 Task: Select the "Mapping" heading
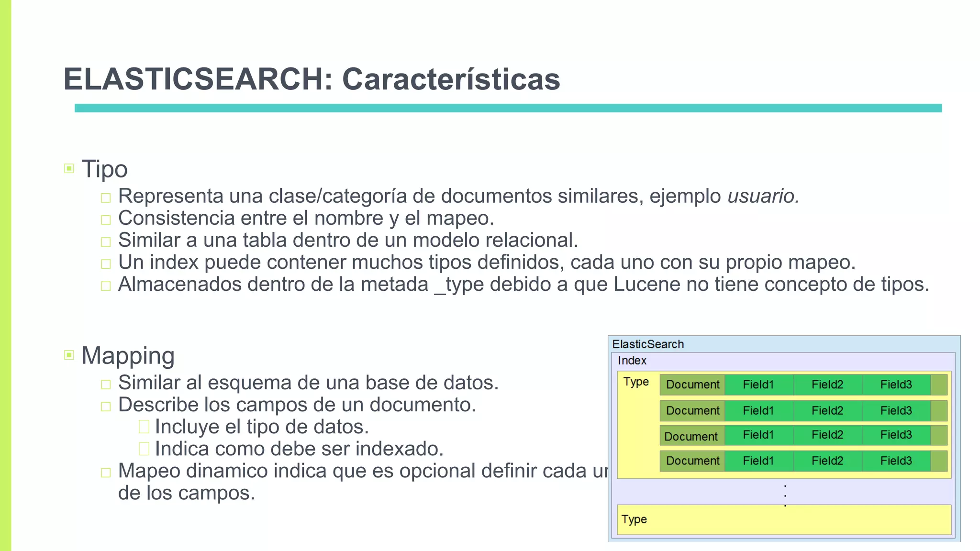point(128,356)
